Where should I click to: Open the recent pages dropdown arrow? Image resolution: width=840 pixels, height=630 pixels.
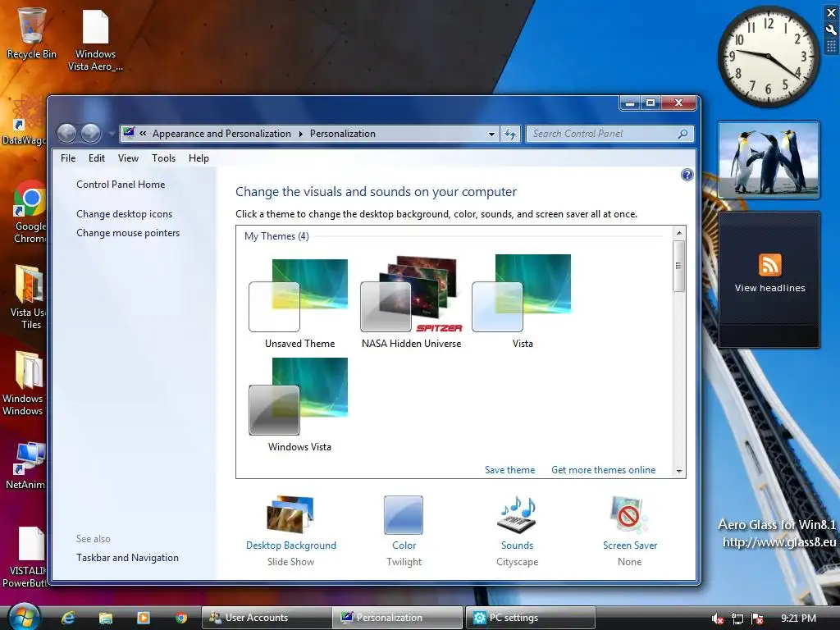click(x=112, y=134)
